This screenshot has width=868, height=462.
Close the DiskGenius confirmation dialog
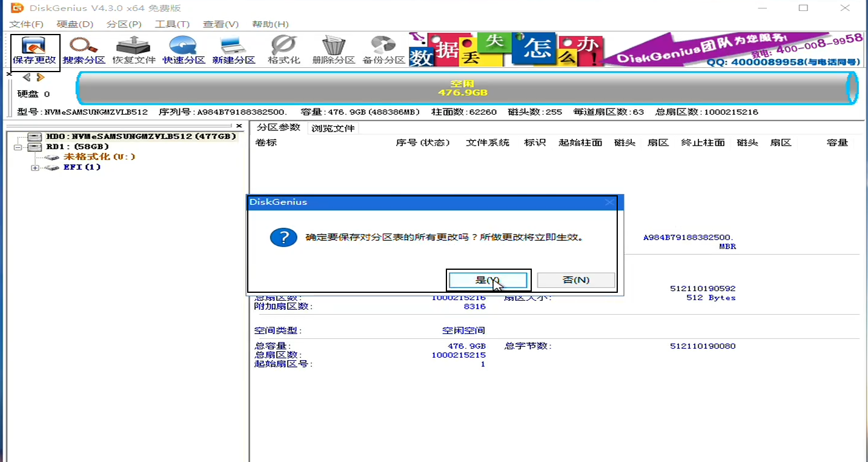609,202
